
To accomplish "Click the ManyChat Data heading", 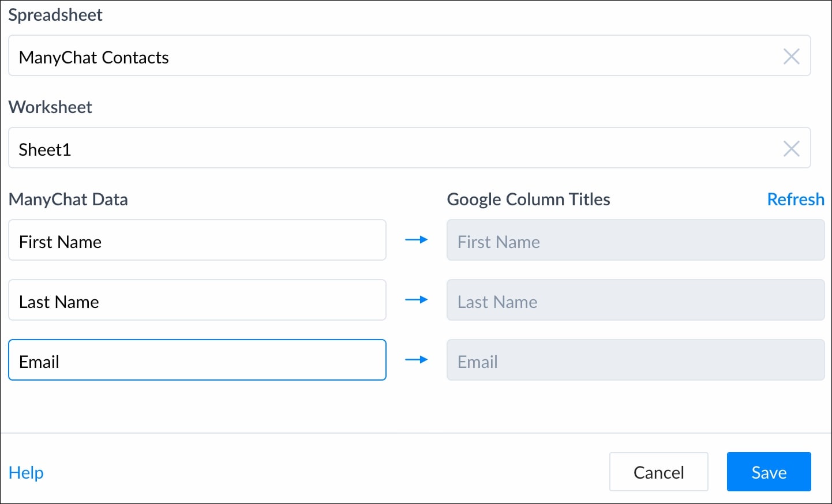I will pos(68,200).
